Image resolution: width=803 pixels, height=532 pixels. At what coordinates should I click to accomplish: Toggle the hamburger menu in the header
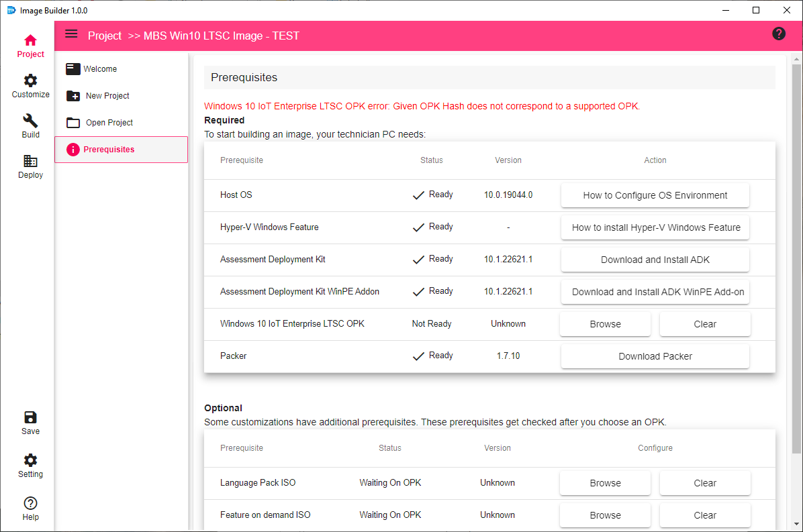tap(71, 34)
